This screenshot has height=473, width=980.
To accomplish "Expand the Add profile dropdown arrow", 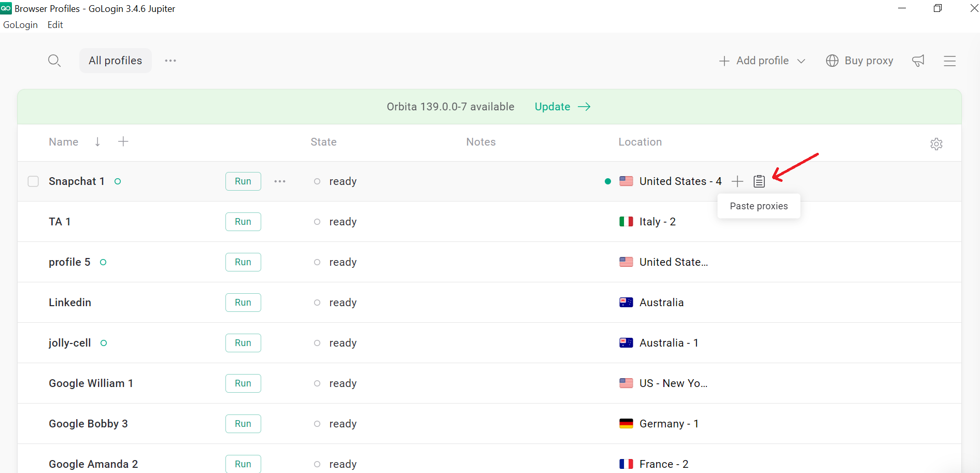I will [x=801, y=61].
